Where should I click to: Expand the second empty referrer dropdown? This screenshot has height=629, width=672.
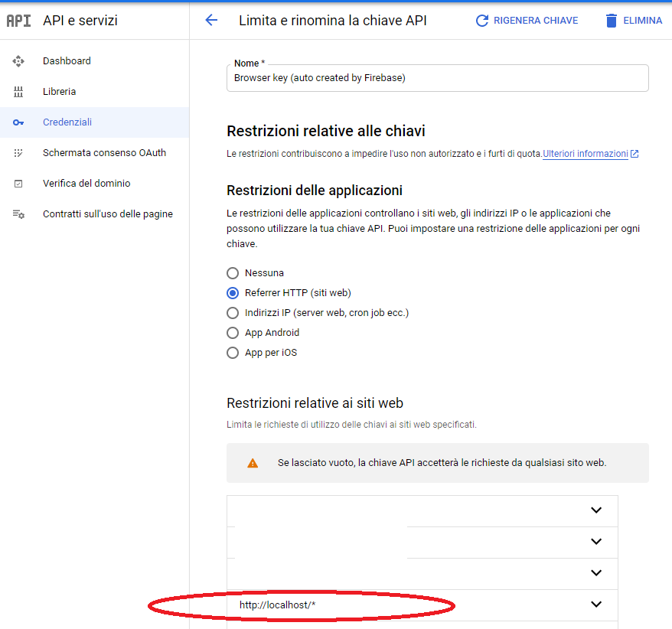tap(596, 542)
